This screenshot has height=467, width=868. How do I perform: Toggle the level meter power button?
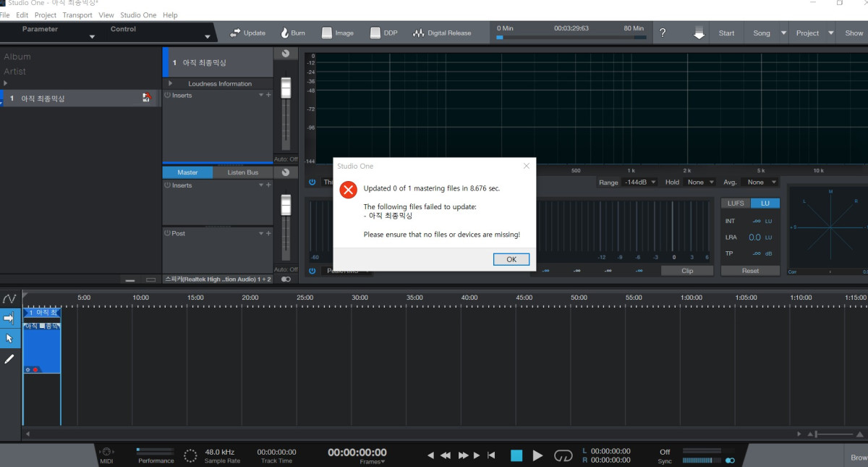(x=312, y=271)
